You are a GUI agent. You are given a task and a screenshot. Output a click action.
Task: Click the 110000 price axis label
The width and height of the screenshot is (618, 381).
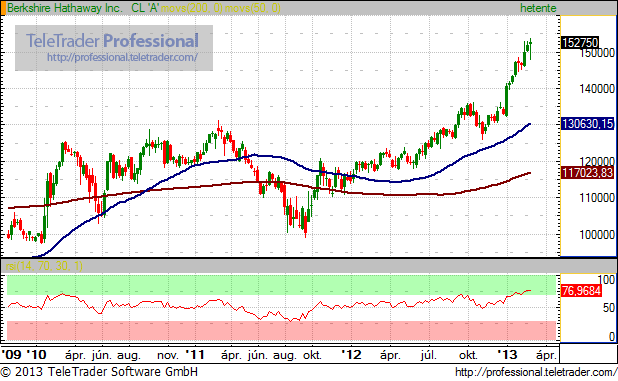tap(597, 198)
